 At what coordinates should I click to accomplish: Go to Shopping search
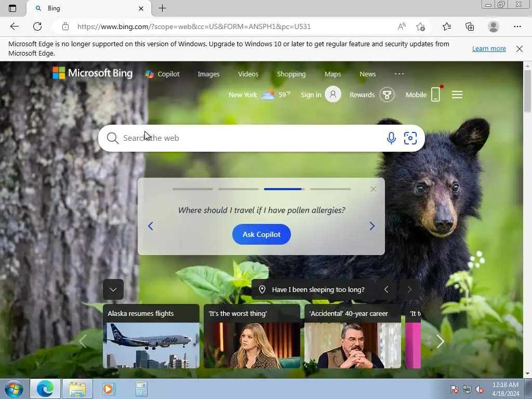point(291,74)
